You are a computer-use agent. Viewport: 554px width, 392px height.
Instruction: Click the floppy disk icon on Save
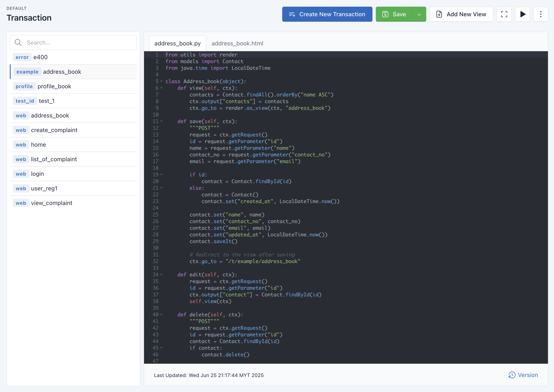pyautogui.click(x=385, y=14)
